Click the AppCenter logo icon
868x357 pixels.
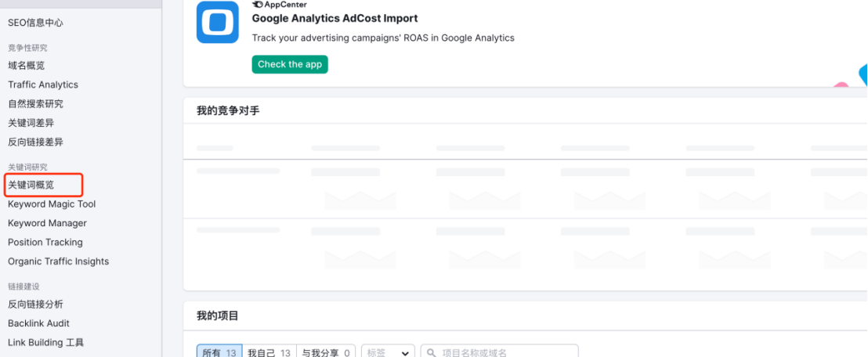[258, 5]
